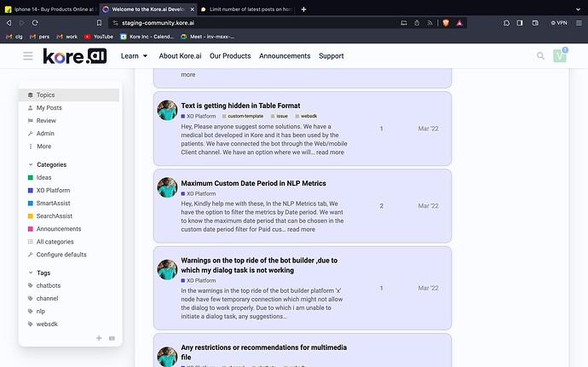Open the search magnifier icon
Image resolution: width=588 pixels, height=367 pixels.
[x=540, y=56]
